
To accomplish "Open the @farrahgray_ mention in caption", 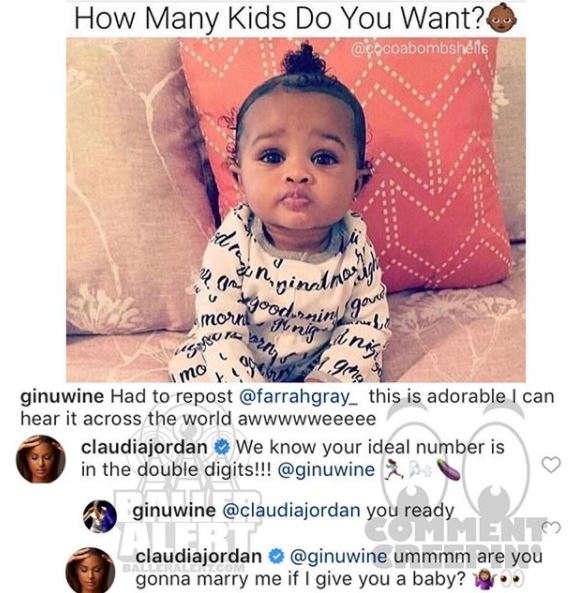I will pos(299,397).
